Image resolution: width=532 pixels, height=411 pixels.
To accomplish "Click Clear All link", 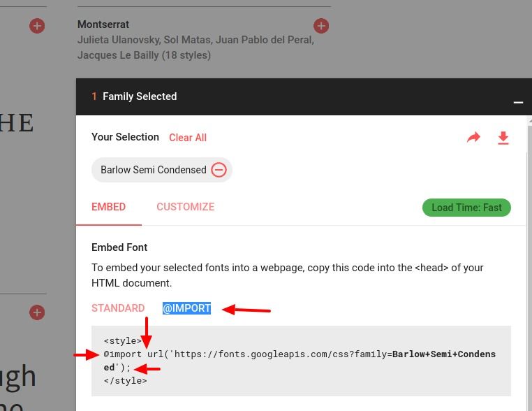I will [x=188, y=138].
